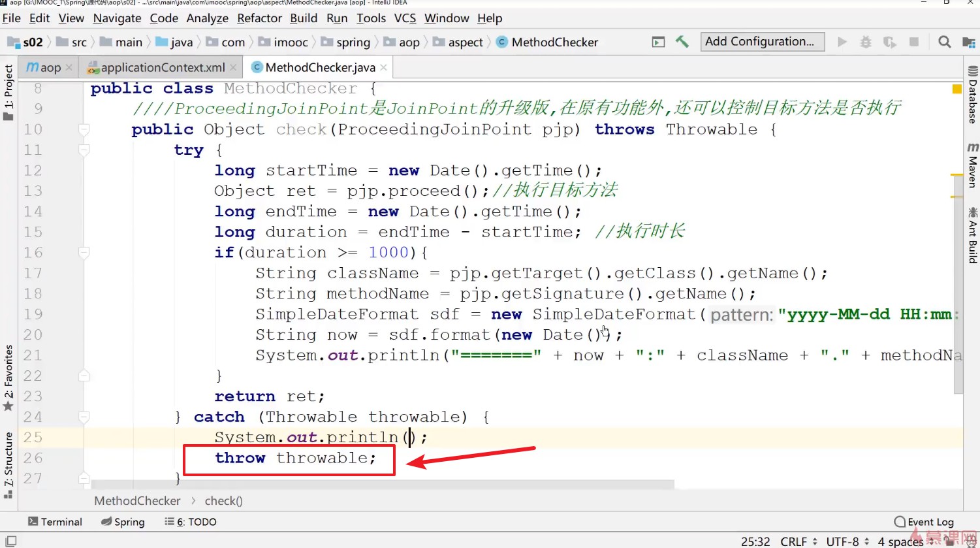
Task: Open the VCS menu
Action: point(405,18)
